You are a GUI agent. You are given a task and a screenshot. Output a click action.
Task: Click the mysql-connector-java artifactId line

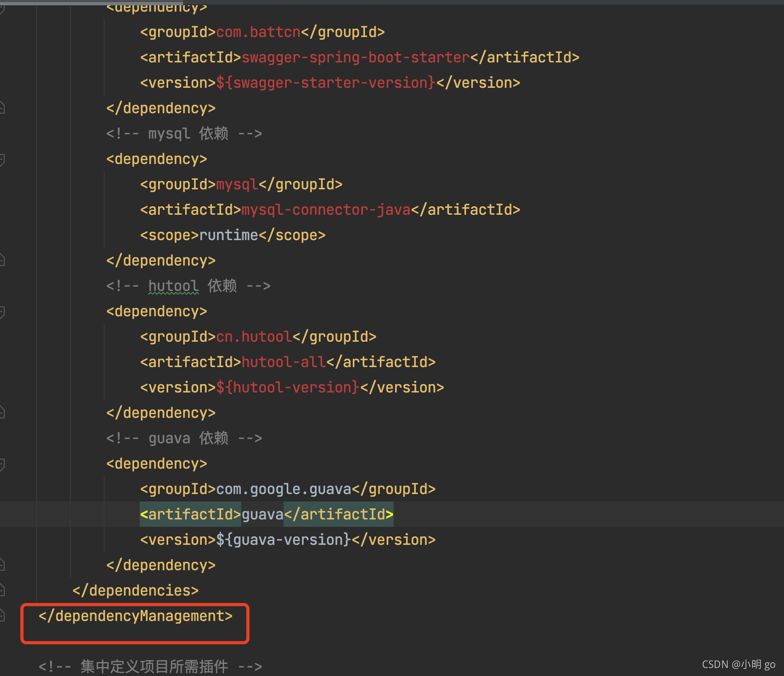(x=330, y=210)
